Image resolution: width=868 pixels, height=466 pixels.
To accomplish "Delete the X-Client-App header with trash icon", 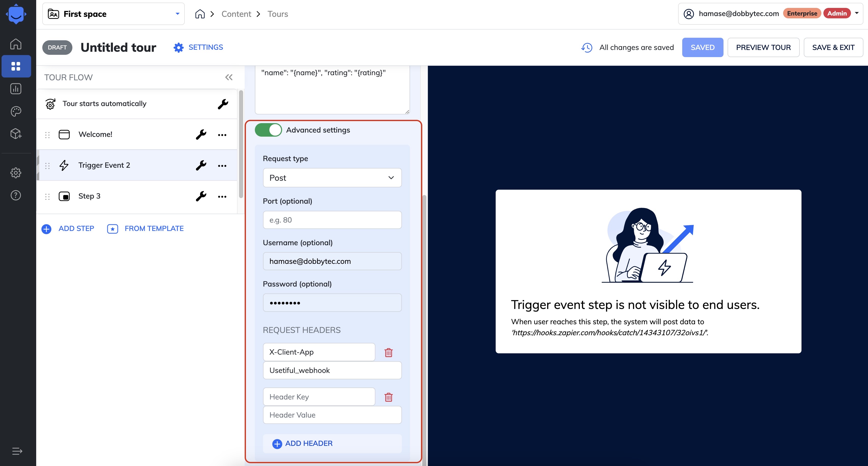I will (x=388, y=353).
